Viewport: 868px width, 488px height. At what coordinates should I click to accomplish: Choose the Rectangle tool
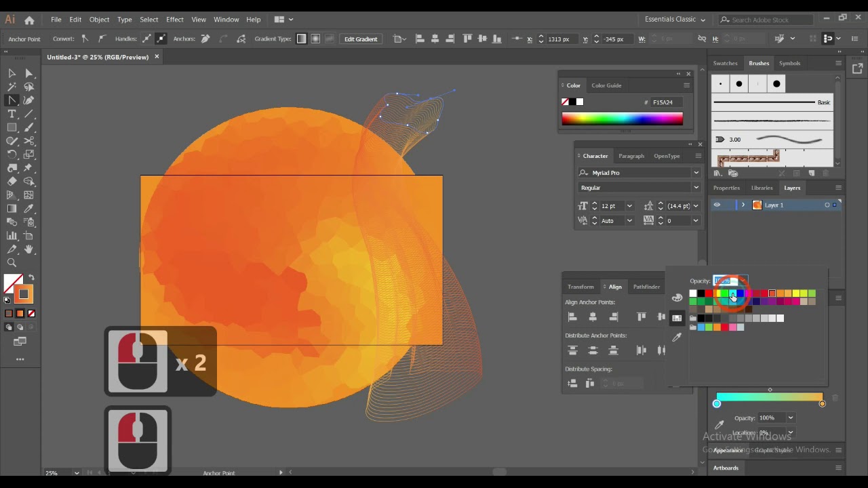12,127
